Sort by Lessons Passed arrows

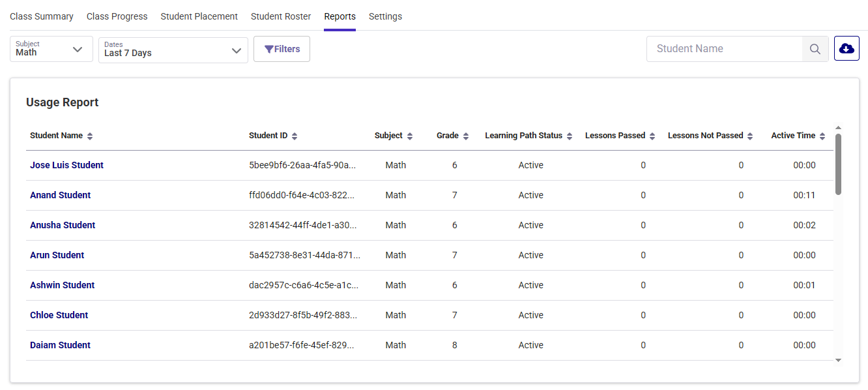(652, 136)
